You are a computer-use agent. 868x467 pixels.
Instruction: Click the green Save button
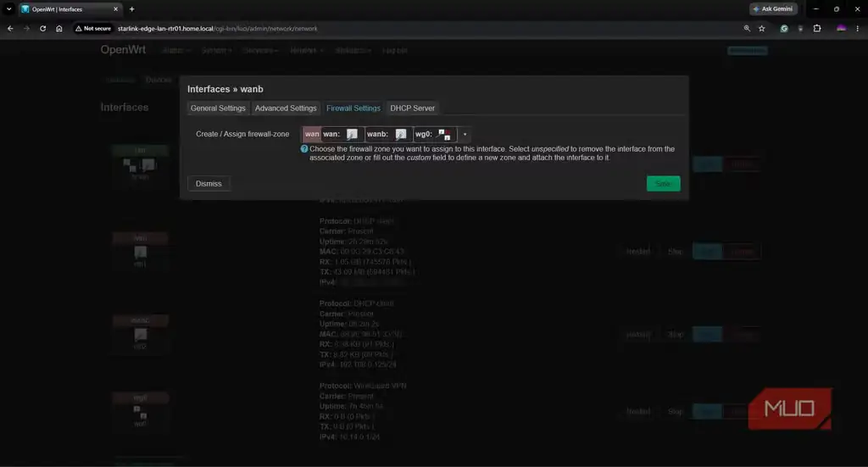(x=663, y=184)
